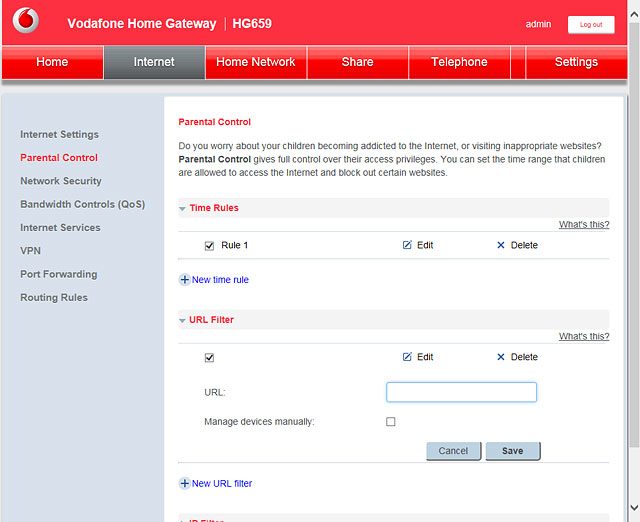Save the URL filter

[513, 451]
